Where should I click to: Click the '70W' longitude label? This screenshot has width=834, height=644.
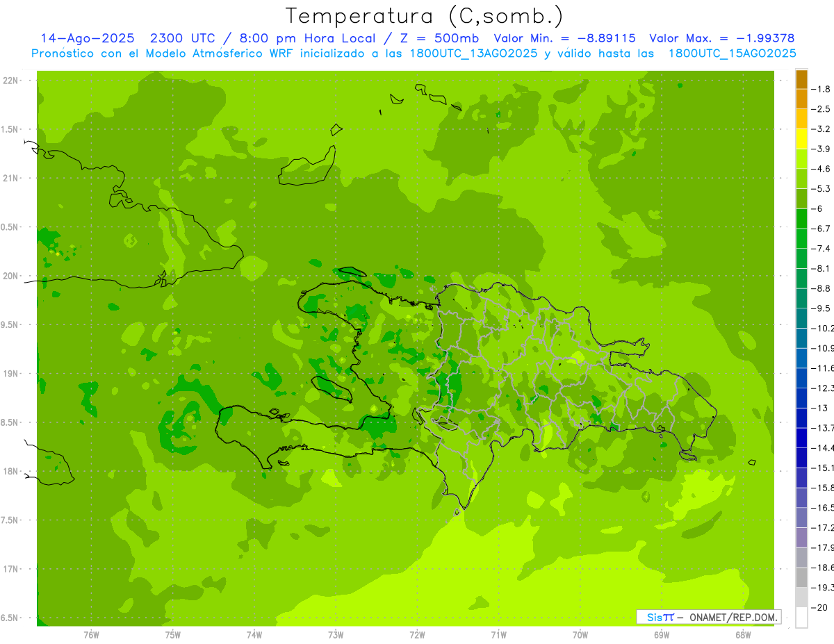(x=580, y=634)
